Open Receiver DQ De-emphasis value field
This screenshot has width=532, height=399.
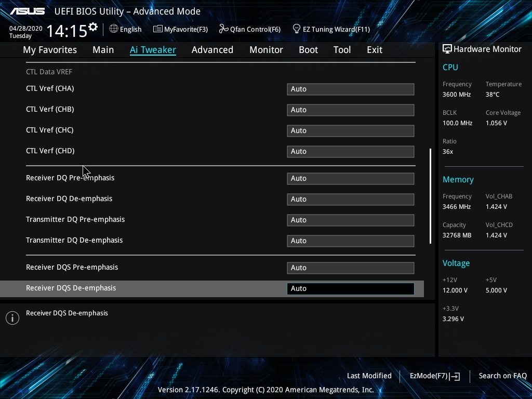[351, 199]
